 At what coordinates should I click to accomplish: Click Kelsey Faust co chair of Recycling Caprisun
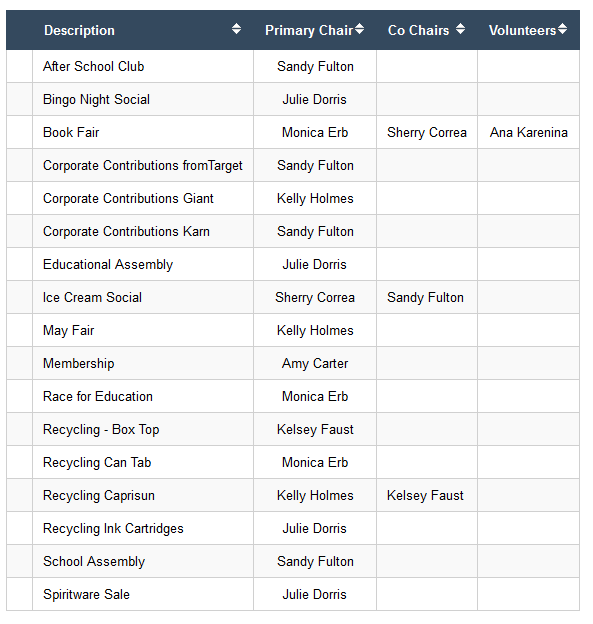[x=425, y=496]
